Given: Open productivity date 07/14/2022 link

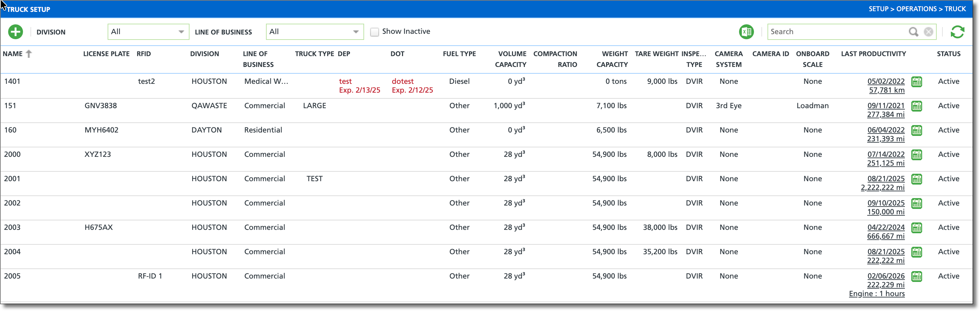Looking at the screenshot, I should [x=886, y=154].
